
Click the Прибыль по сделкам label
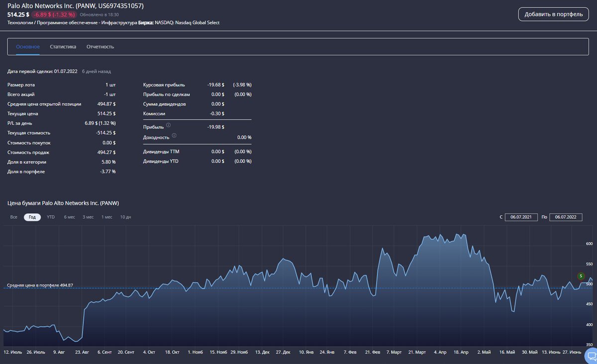pos(166,94)
